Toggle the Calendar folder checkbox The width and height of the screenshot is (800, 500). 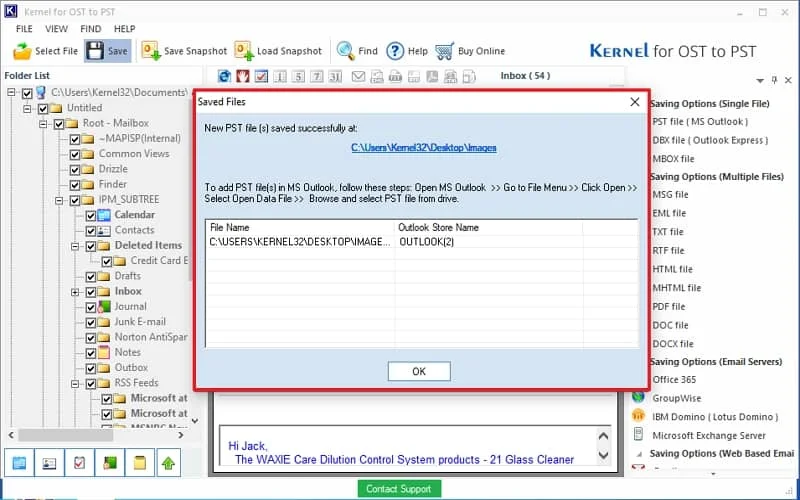(91, 215)
